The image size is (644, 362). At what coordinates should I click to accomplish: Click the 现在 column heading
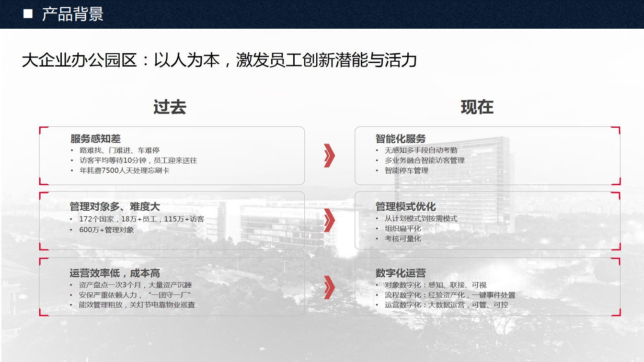(477, 107)
